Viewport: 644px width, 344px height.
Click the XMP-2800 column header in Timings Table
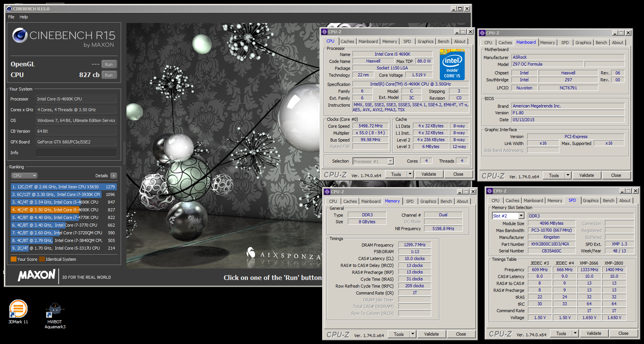[x=614, y=263]
